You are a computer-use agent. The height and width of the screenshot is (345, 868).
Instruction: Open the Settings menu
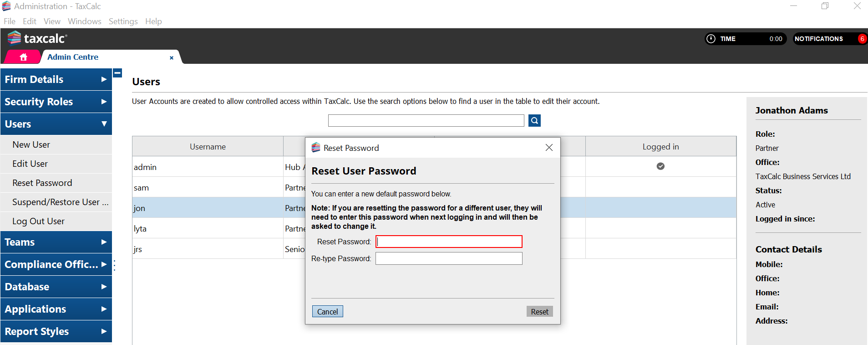[123, 21]
